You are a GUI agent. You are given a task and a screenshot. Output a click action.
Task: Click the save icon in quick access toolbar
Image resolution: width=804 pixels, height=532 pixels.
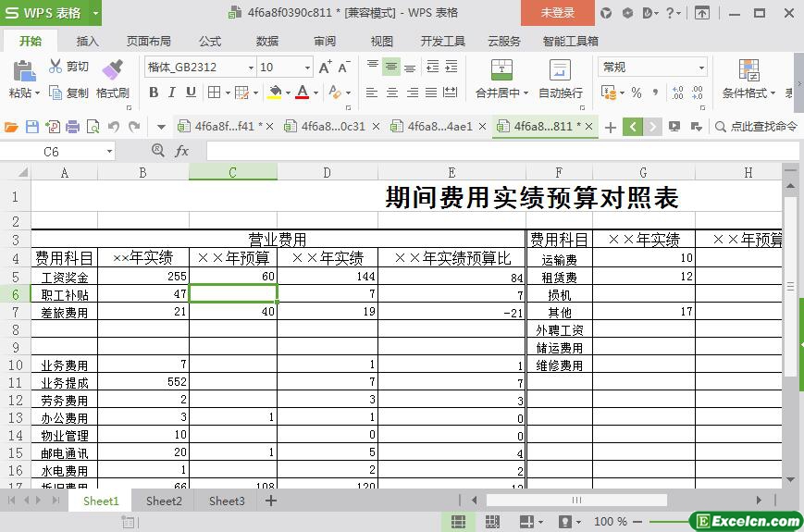(32, 127)
